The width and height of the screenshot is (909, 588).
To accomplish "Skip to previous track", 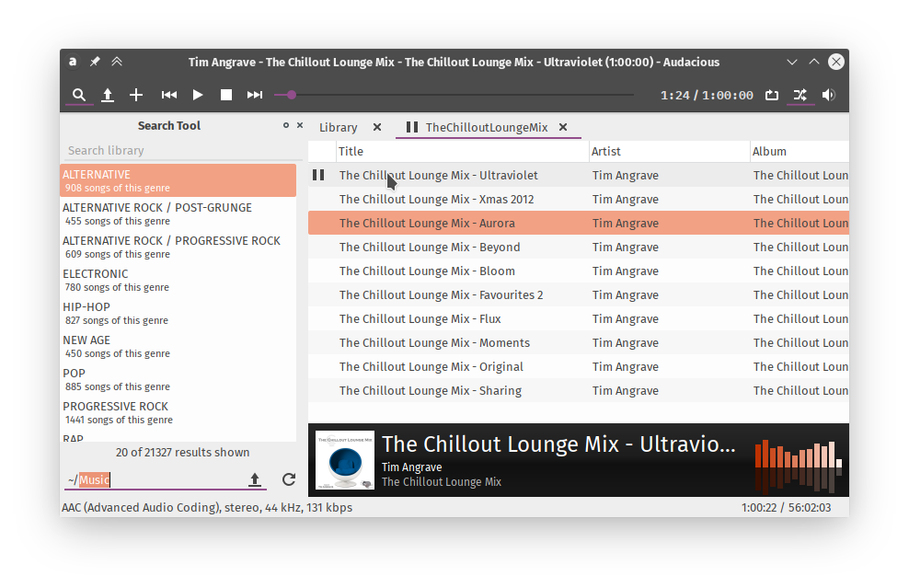I will click(168, 95).
